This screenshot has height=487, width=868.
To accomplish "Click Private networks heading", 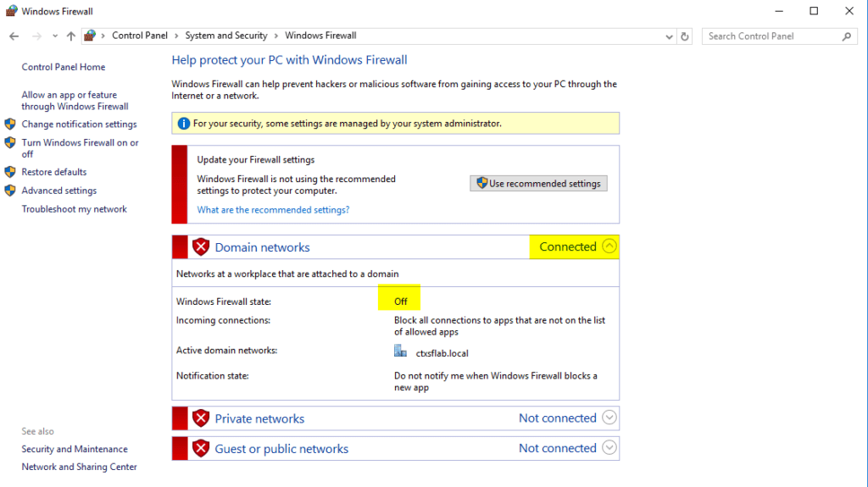I will pyautogui.click(x=259, y=418).
